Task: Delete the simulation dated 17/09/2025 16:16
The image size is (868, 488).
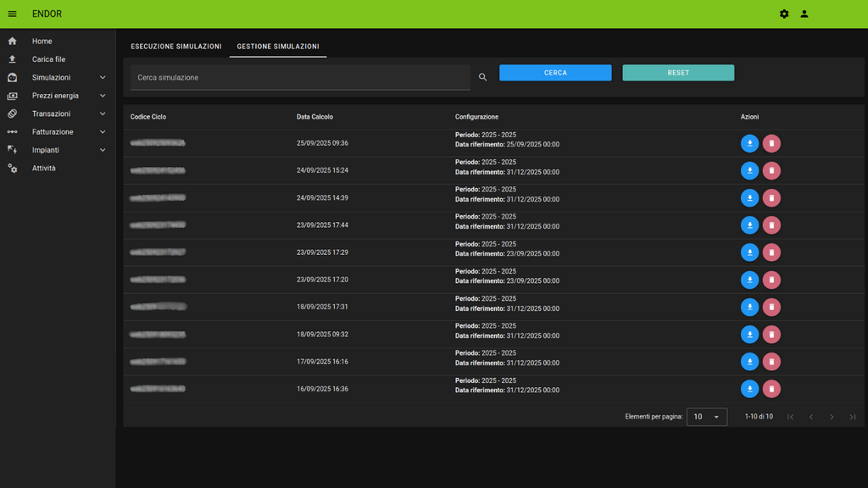Action: pyautogui.click(x=771, y=362)
